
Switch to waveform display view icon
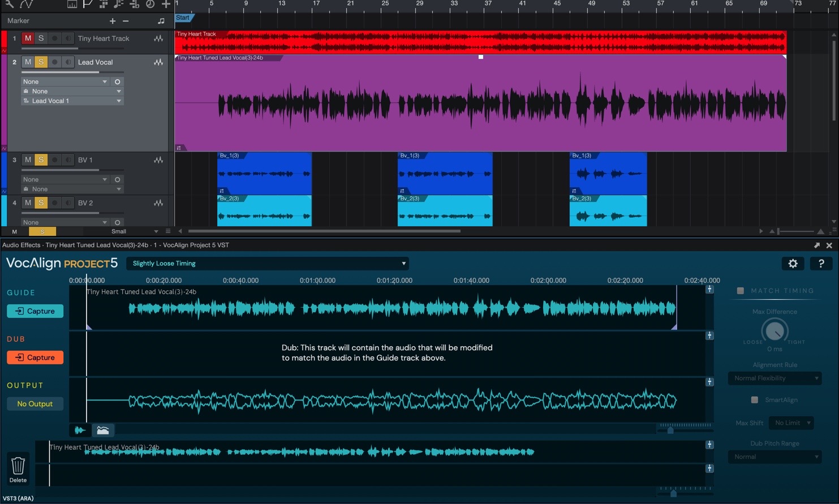[x=80, y=430]
